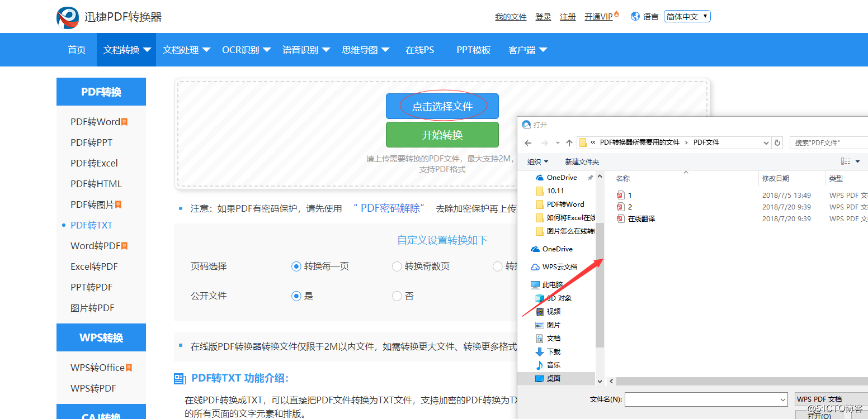Screen dimensions: 868x419
Task: Open 文档 folder in sidebar
Action: coord(548,339)
